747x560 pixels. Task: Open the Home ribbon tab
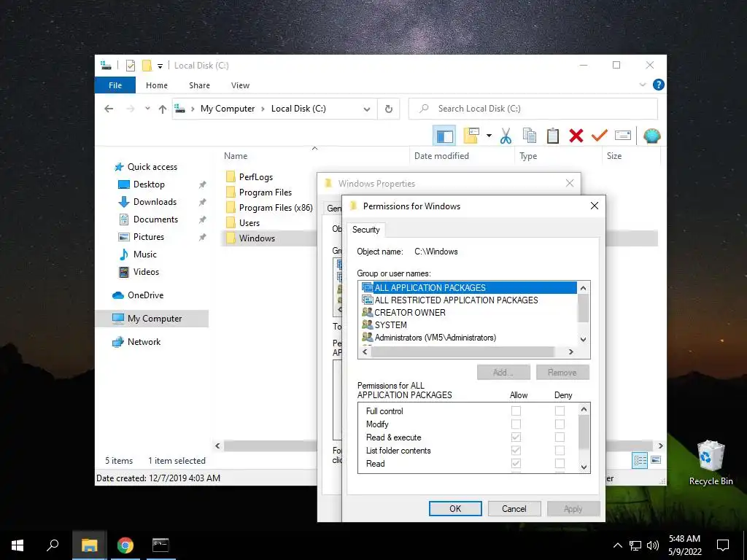(157, 85)
